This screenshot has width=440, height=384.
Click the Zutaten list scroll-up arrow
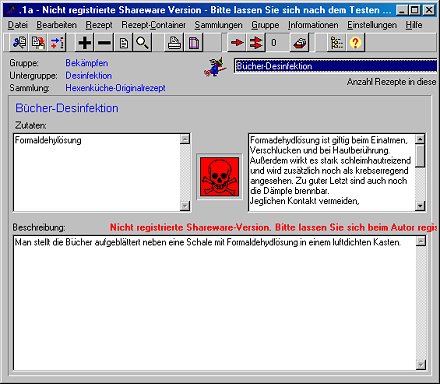(185, 139)
